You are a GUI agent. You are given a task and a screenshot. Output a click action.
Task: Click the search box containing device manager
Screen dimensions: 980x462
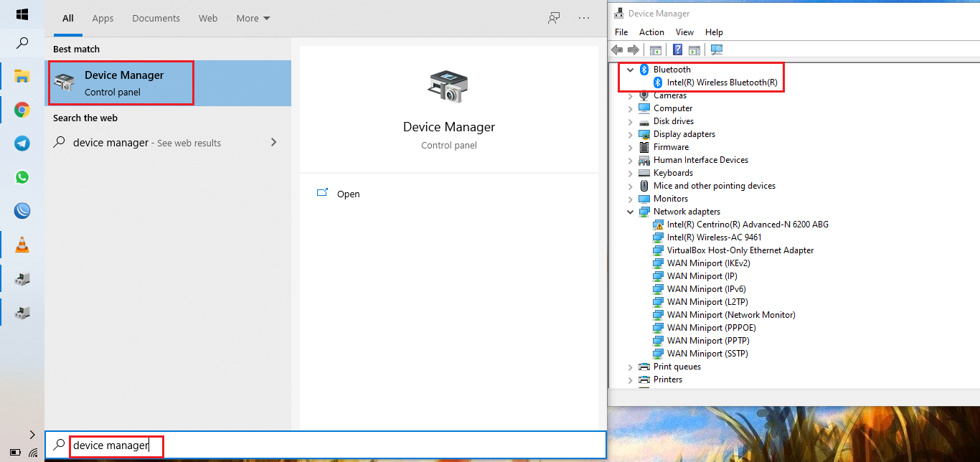326,445
